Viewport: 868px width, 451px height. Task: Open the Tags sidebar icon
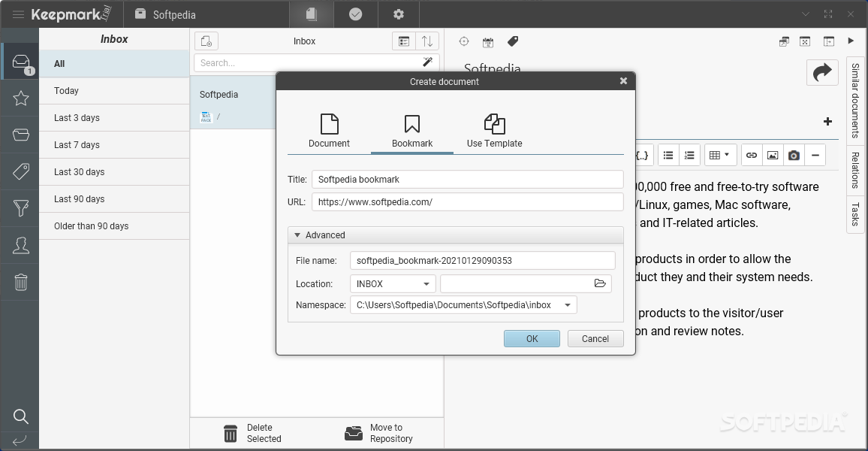point(21,171)
